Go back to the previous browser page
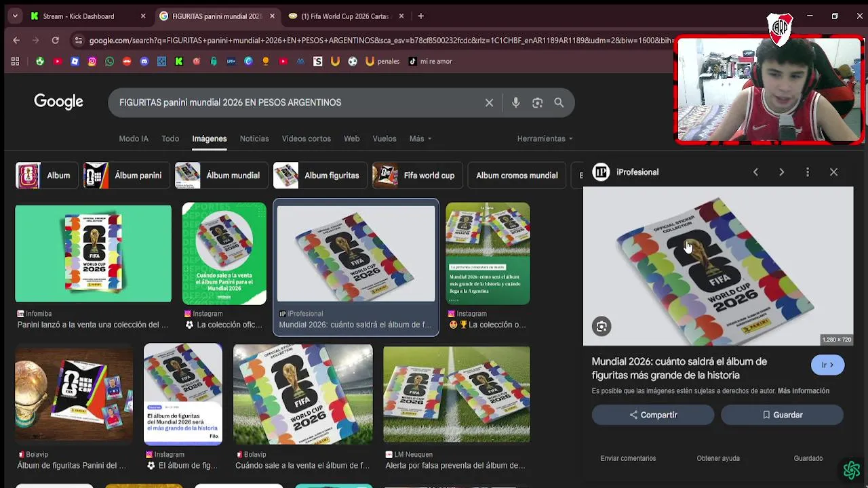The width and height of the screenshot is (868, 488). tap(16, 40)
